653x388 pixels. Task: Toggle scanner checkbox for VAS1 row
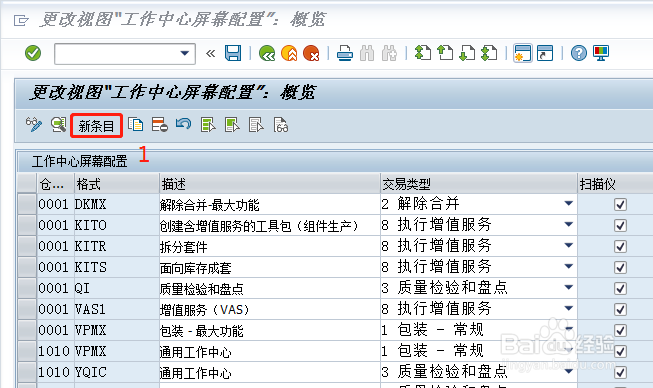[620, 309]
